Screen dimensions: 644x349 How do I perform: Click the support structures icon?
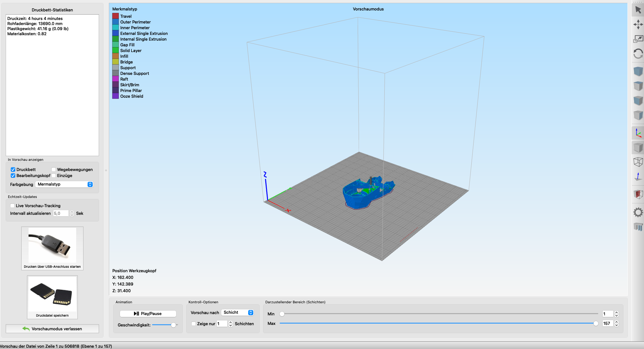(638, 227)
